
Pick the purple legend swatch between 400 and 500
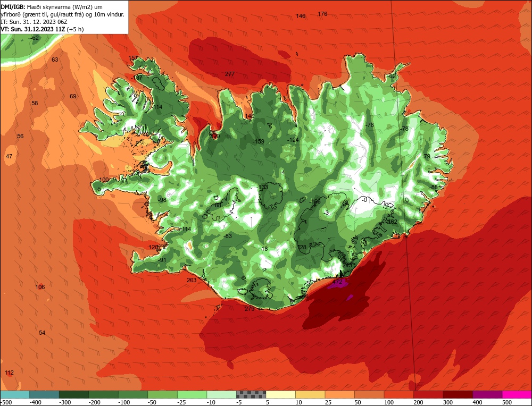487,394
